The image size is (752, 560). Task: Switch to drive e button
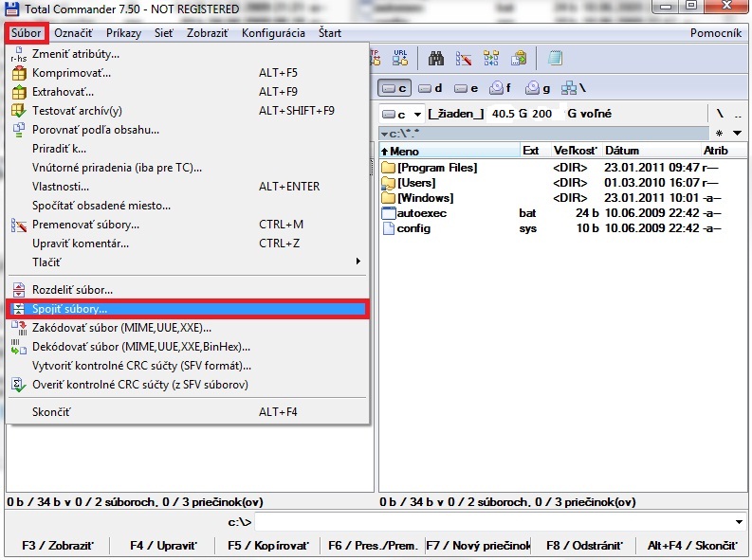[x=466, y=88]
